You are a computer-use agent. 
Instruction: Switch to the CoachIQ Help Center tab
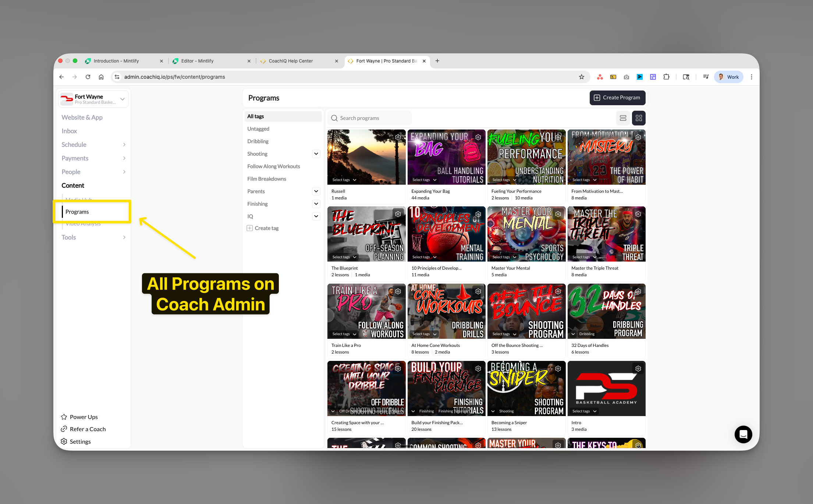click(291, 61)
